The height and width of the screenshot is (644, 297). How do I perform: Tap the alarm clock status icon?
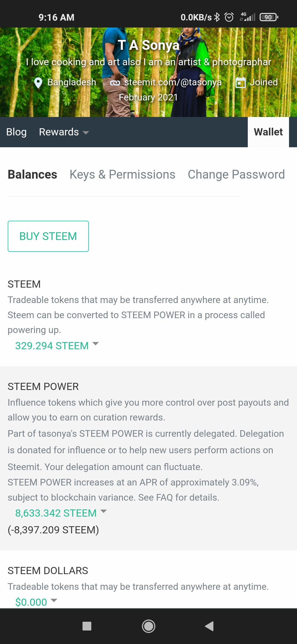(x=229, y=17)
